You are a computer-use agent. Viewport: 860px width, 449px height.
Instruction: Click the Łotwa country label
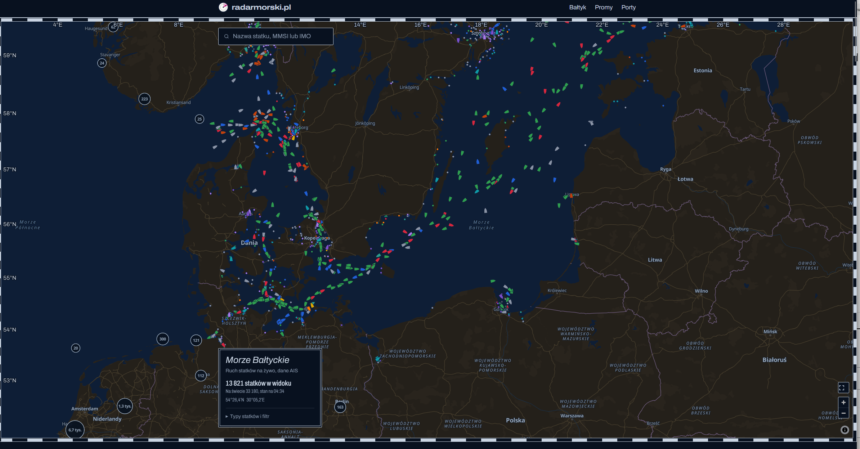point(685,179)
